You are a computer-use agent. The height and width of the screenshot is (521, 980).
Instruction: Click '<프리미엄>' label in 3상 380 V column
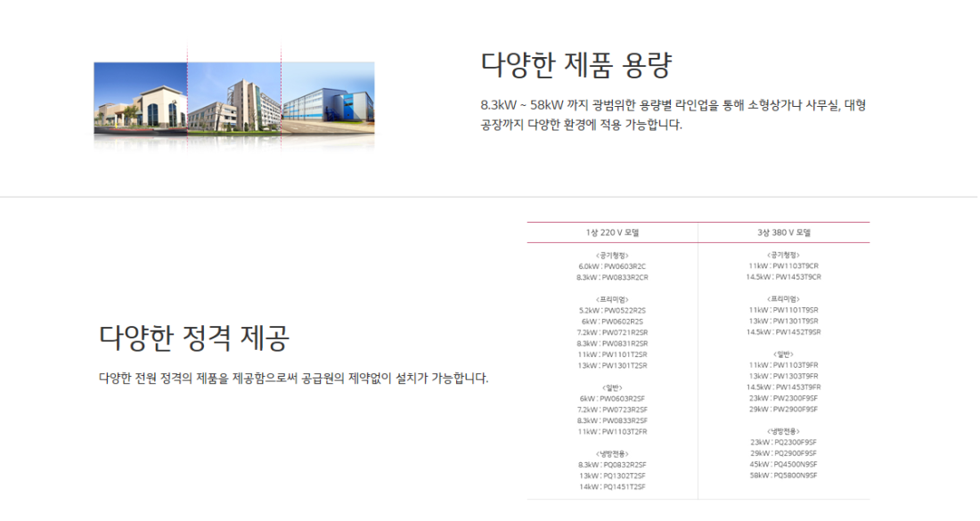pos(784,299)
